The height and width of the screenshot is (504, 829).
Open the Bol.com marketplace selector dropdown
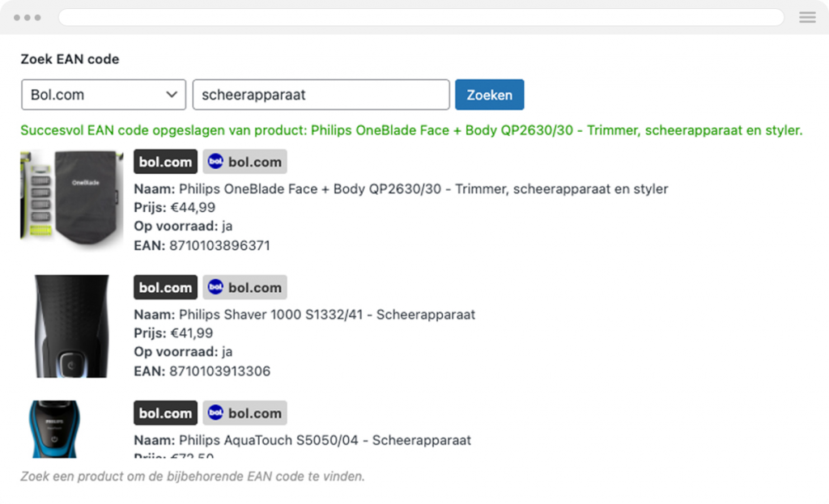[103, 95]
